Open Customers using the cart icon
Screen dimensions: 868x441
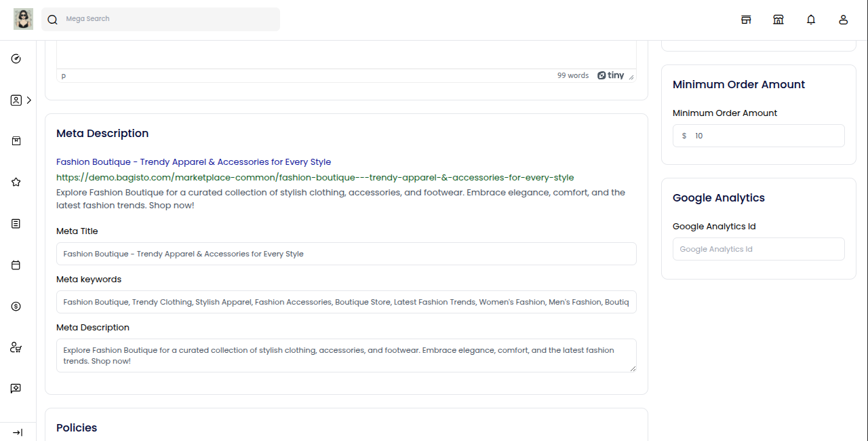pos(16,347)
